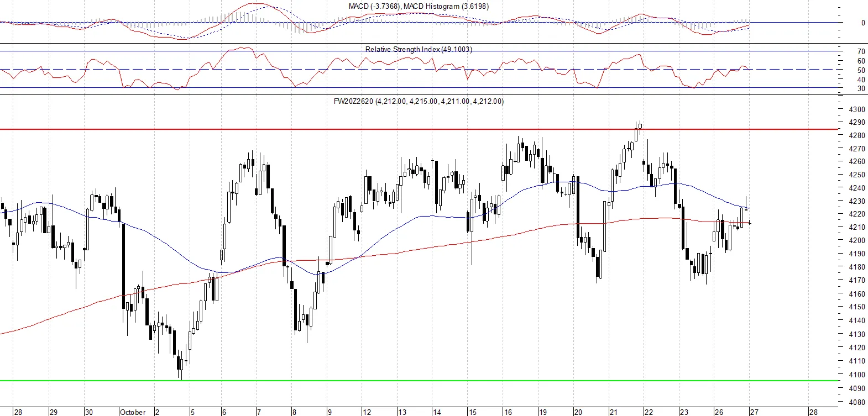868x416 pixels.
Task: Select the 23 date label on the time axis
Action: pyautogui.click(x=684, y=412)
